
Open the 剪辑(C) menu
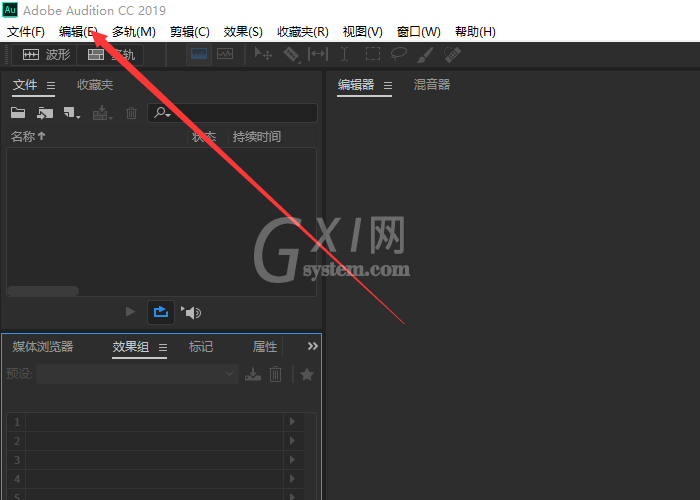coord(190,32)
